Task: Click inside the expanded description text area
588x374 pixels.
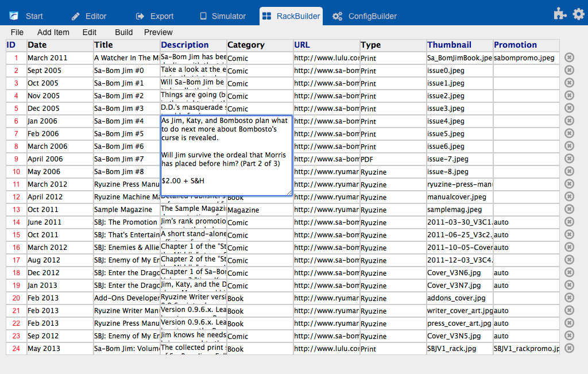Action: coord(226,155)
